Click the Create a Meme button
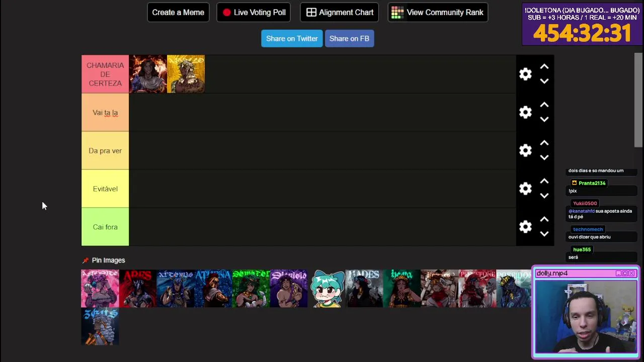This screenshot has width=644, height=362. pyautogui.click(x=178, y=12)
